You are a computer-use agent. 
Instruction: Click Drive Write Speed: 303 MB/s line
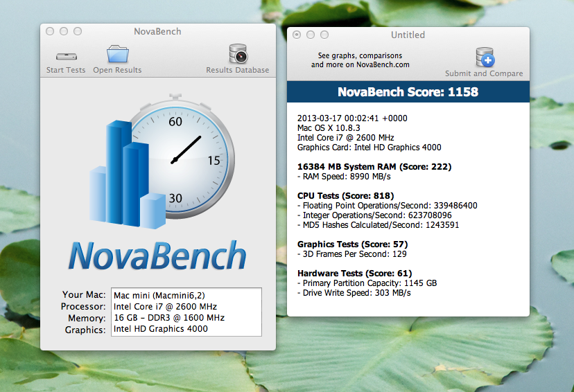(x=354, y=293)
